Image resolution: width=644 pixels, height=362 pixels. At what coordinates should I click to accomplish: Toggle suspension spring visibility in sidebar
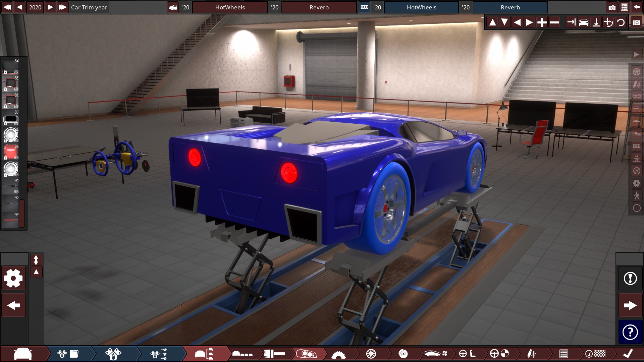[x=636, y=84]
